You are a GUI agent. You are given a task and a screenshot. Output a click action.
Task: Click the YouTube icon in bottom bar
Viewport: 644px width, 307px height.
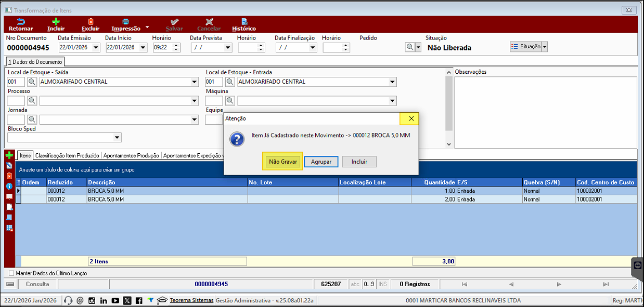pyautogui.click(x=115, y=300)
